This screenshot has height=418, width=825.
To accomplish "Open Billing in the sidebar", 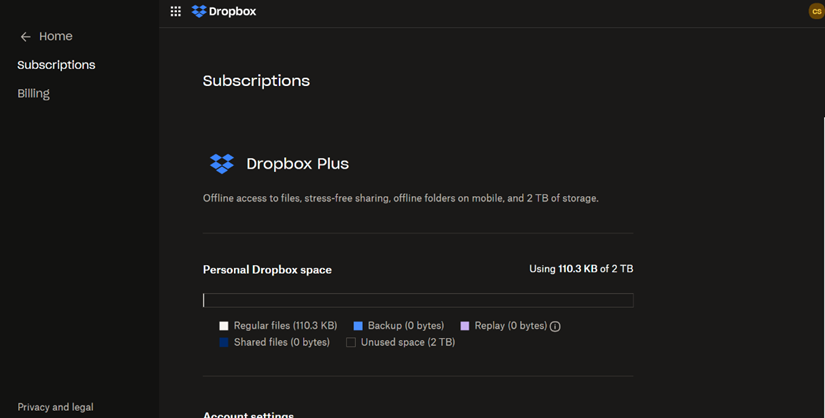I will [34, 93].
